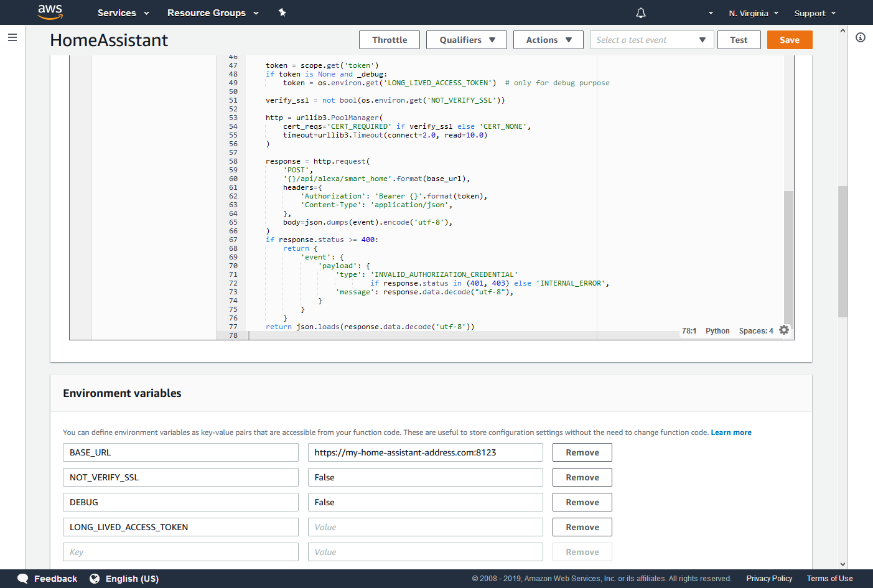Open the Support menu
The image size is (873, 588).
tap(815, 13)
